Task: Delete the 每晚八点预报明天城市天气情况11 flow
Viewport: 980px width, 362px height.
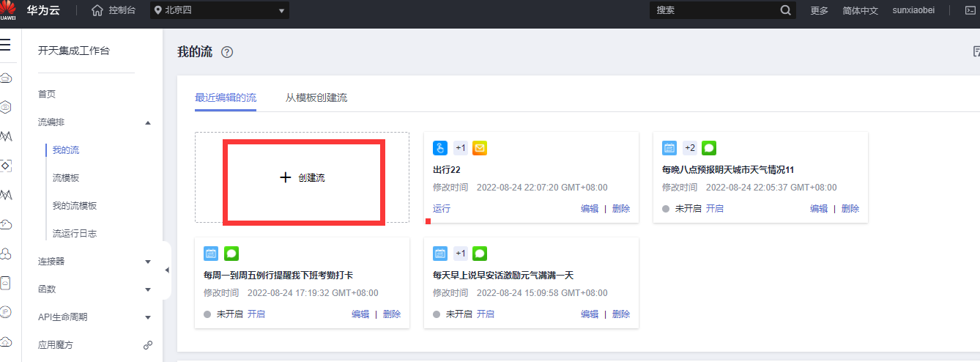Action: coord(850,209)
